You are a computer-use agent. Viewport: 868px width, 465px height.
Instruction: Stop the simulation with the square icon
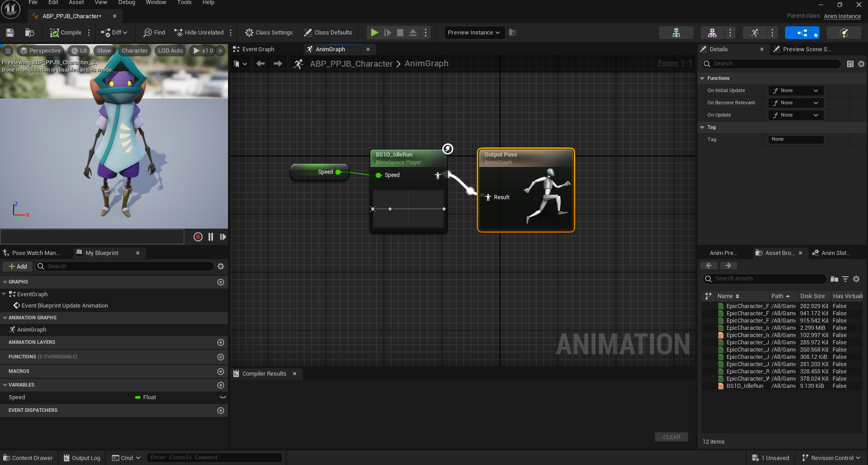(x=400, y=33)
